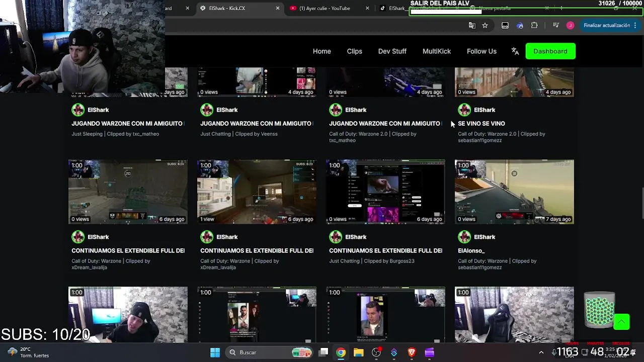Click the Google Chrome taskbar icon

(x=341, y=352)
